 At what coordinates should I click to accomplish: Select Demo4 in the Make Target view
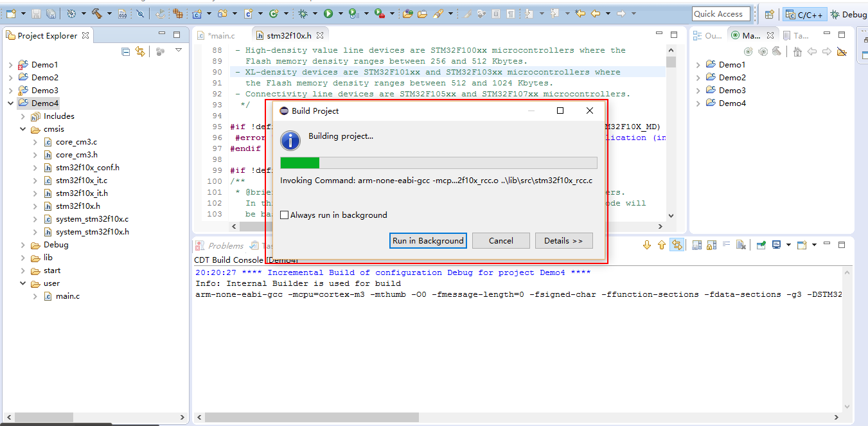tap(732, 103)
